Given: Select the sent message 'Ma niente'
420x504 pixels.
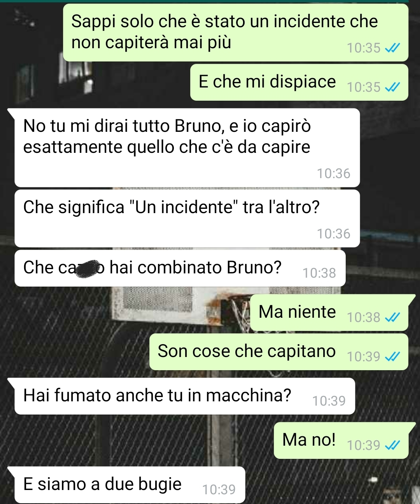Looking at the screenshot, I should point(329,313).
